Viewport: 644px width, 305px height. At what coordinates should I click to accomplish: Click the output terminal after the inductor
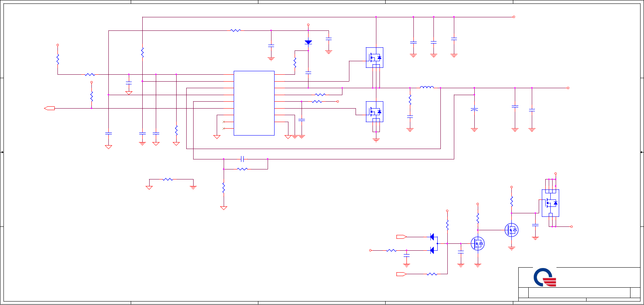[568, 88]
